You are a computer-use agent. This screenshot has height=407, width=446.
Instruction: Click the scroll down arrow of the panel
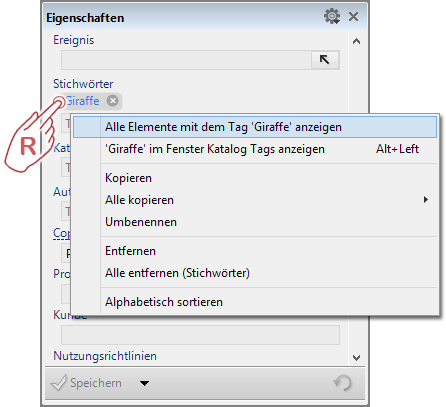(x=356, y=358)
